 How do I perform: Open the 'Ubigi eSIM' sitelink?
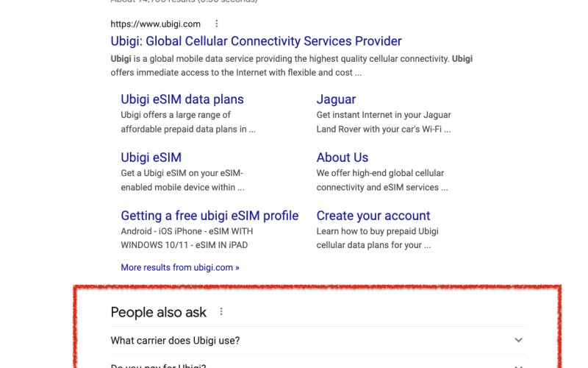[x=151, y=158]
